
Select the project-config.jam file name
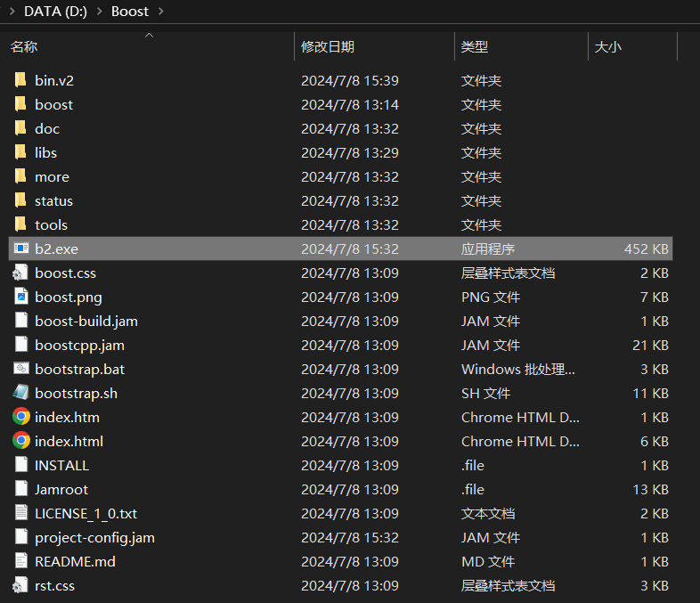pos(94,538)
